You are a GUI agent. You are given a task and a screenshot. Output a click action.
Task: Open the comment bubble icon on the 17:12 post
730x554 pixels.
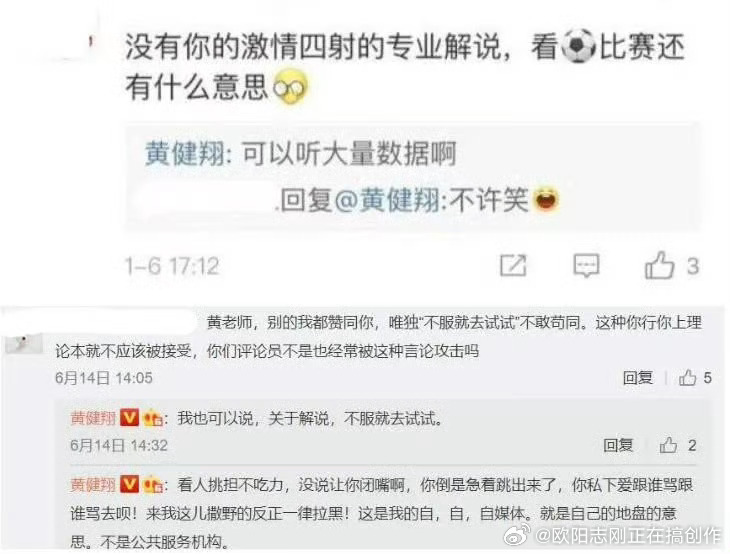coord(586,266)
